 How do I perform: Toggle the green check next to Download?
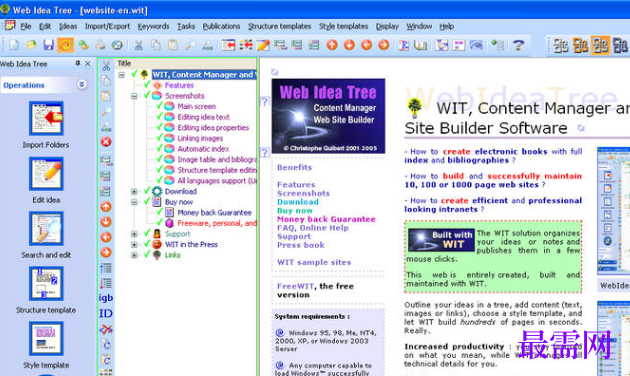pos(147,191)
